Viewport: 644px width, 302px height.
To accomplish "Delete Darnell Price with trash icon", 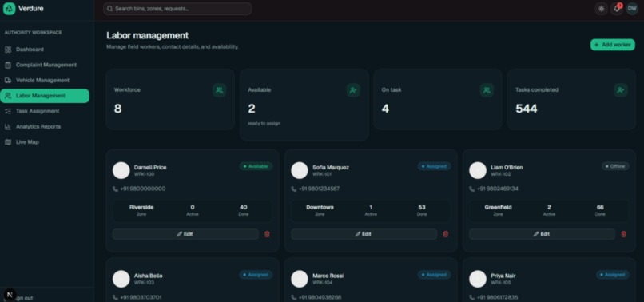I will click(267, 234).
